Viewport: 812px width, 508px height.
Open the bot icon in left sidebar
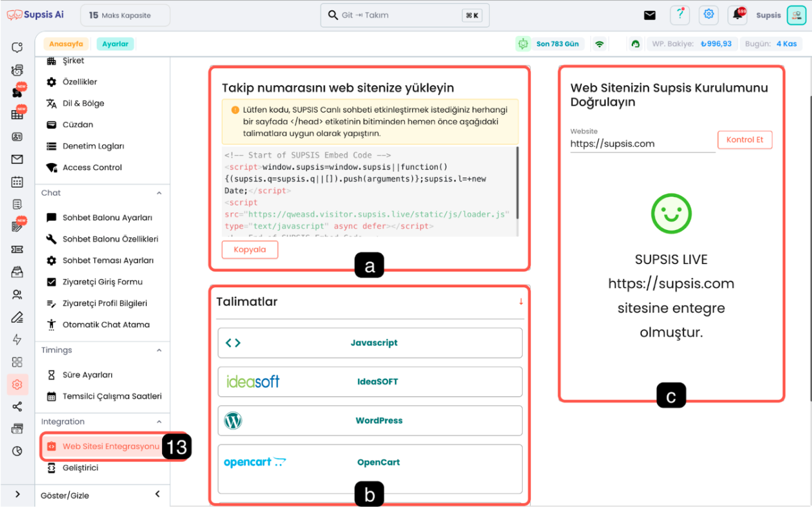[17, 70]
